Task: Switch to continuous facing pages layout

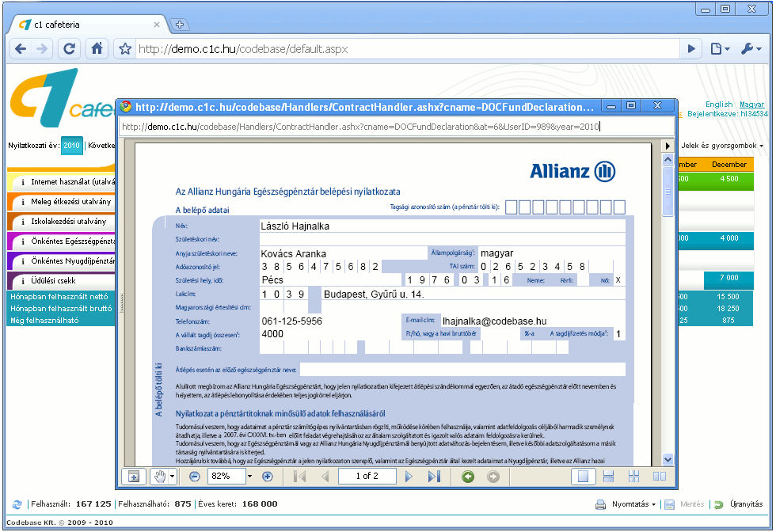Action: pos(633,477)
